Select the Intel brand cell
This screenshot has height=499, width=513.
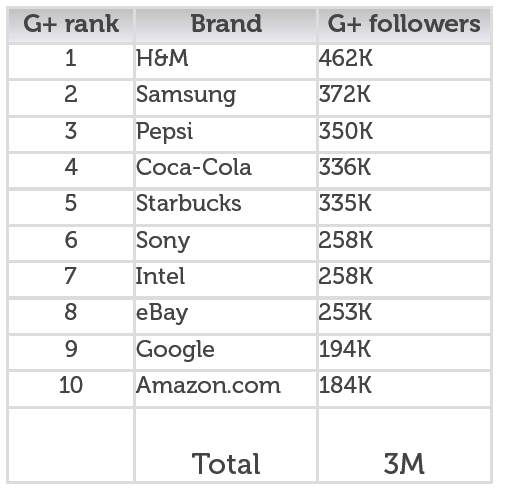[x=226, y=280]
